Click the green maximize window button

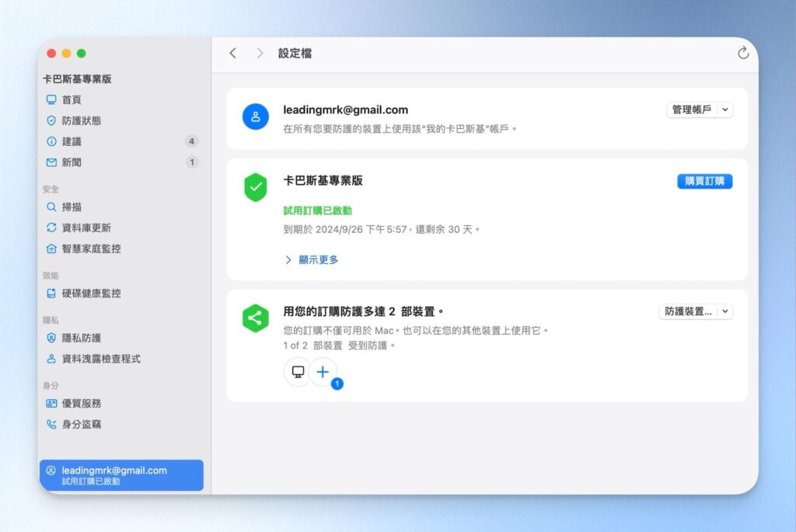(x=81, y=54)
